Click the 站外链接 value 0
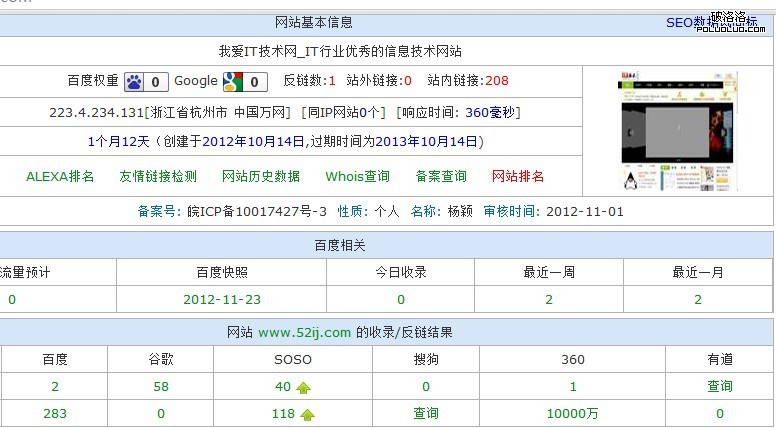776x428 pixels. (x=408, y=81)
